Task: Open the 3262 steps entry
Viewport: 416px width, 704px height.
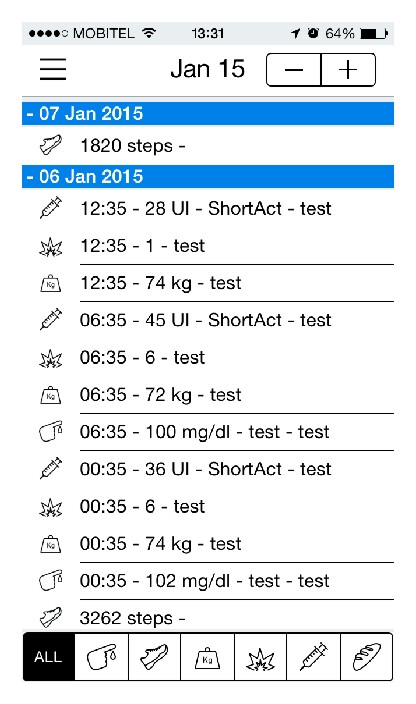Action: click(208, 617)
